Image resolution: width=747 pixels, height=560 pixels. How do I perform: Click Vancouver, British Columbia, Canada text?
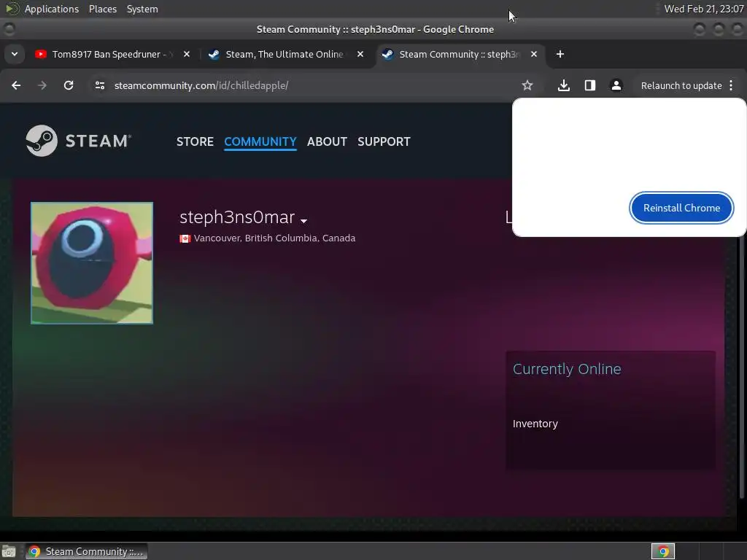tap(274, 238)
